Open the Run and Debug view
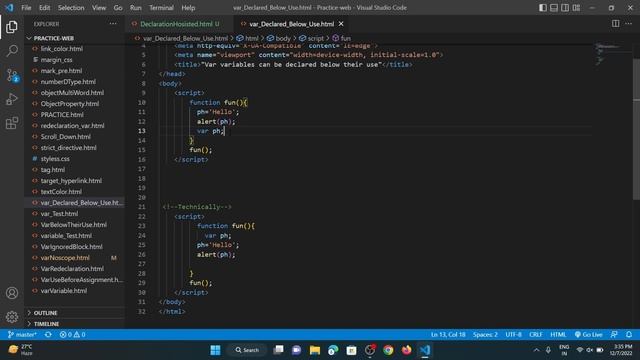640x360 pixels. coord(12,99)
